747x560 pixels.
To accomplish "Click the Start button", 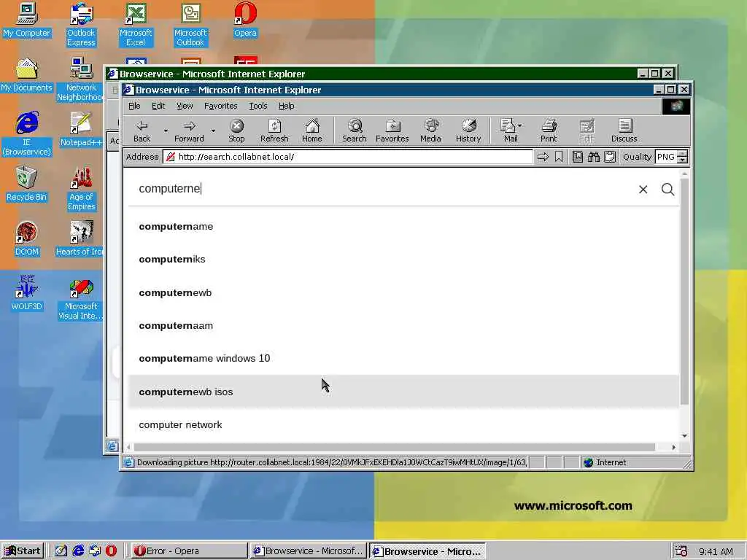I will click(23, 551).
